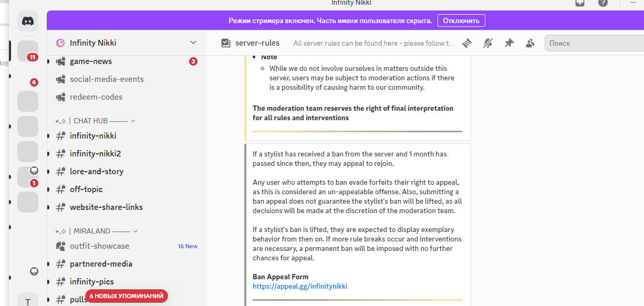Open the server with 11 notifications badge

pos(28,51)
